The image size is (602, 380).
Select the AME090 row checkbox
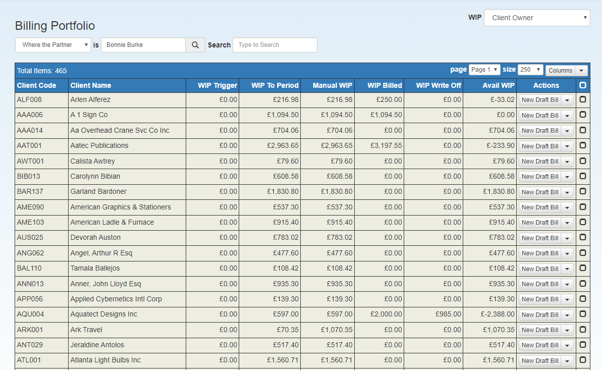coord(582,207)
